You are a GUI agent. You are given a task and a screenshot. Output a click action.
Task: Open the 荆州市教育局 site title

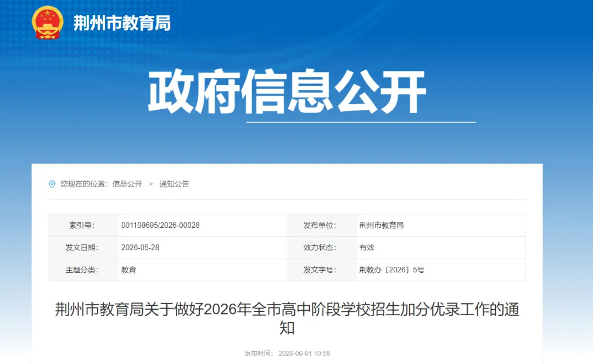122,23
